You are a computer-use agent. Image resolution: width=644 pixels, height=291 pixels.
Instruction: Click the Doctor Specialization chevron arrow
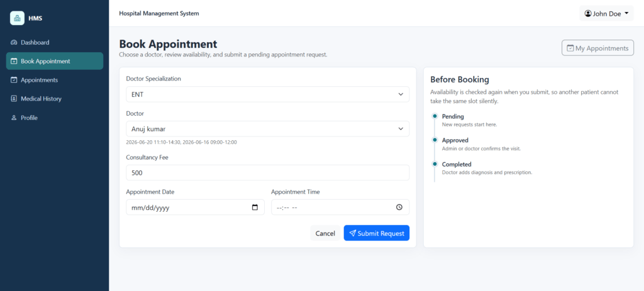click(401, 94)
